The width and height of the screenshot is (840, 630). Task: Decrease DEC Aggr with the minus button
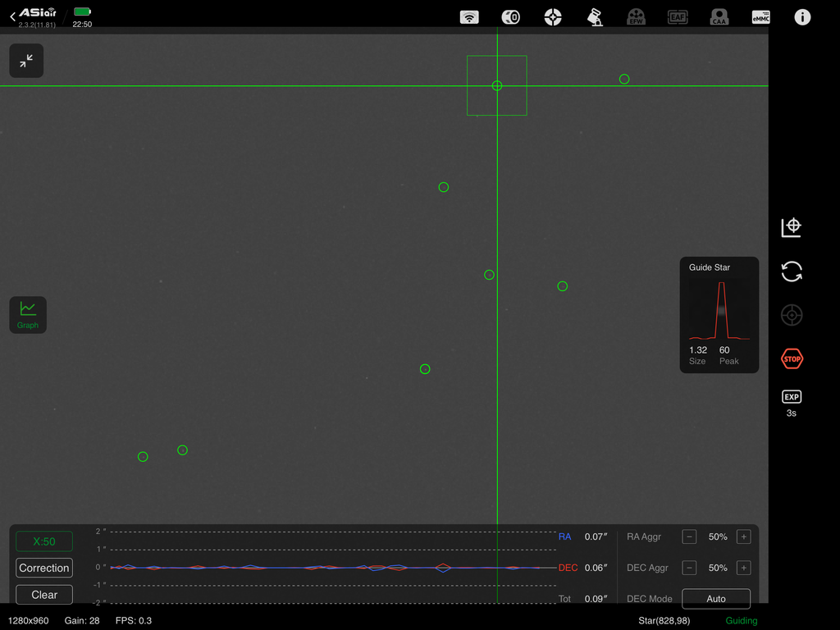[x=689, y=568]
